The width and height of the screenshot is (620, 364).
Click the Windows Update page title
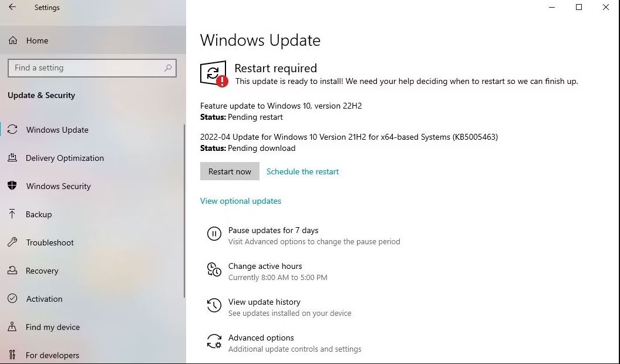point(260,41)
